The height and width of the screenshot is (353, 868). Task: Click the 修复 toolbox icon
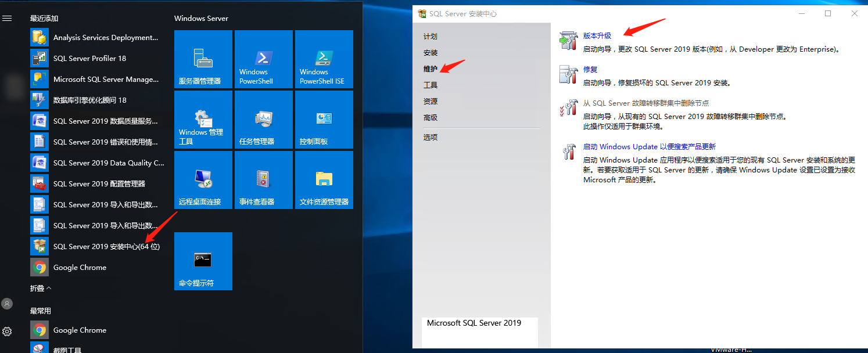568,75
